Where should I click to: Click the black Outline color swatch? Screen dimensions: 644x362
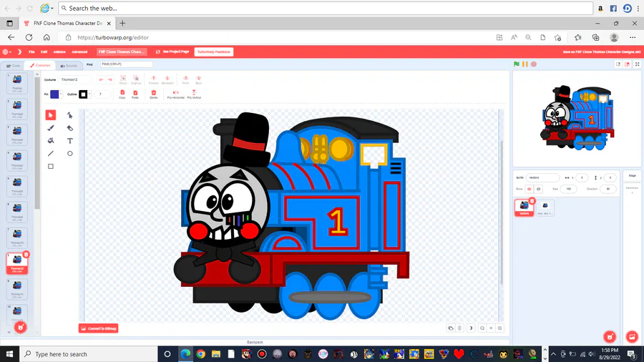pos(83,94)
